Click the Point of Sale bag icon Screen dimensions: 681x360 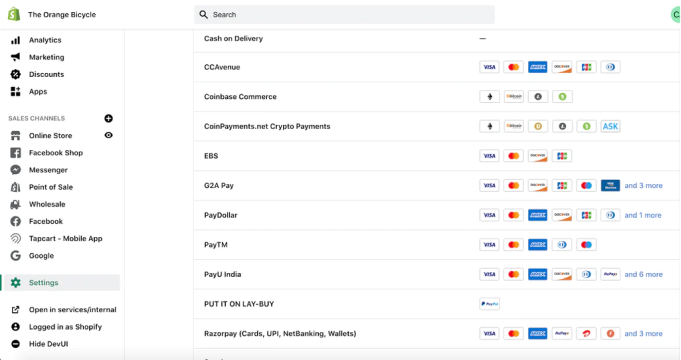pos(16,187)
